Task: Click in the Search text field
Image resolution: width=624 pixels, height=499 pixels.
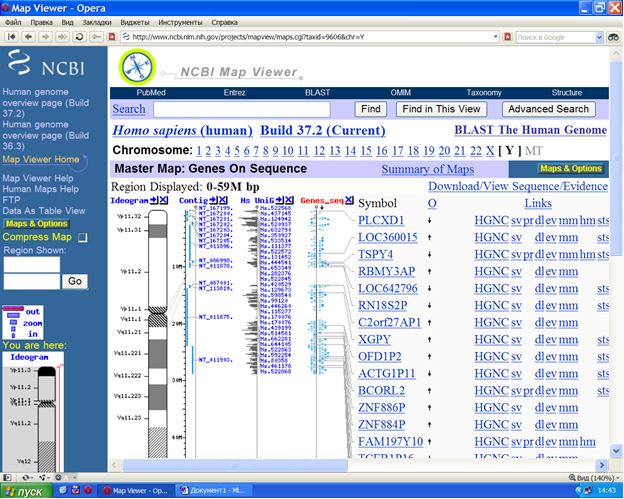Action: [x=242, y=109]
